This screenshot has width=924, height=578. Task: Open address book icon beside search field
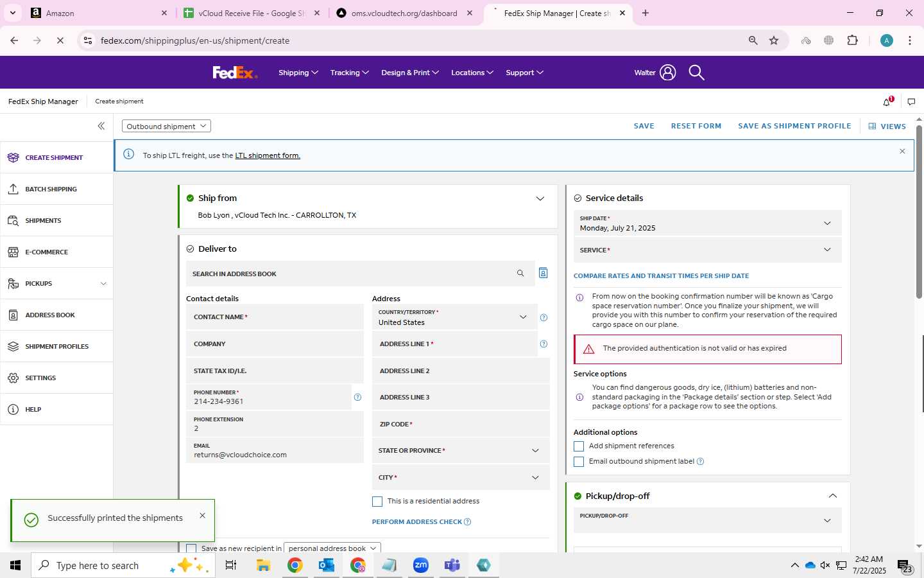pos(543,273)
